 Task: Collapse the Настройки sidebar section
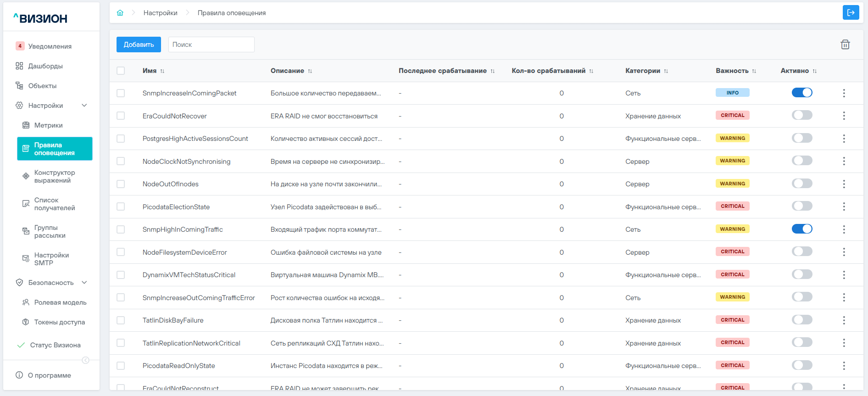click(x=84, y=106)
